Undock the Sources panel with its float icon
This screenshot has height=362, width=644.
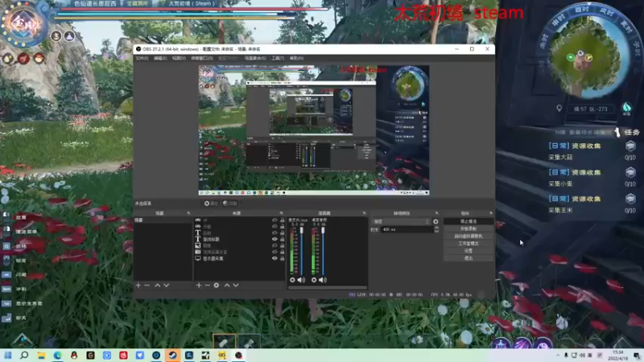(281, 213)
